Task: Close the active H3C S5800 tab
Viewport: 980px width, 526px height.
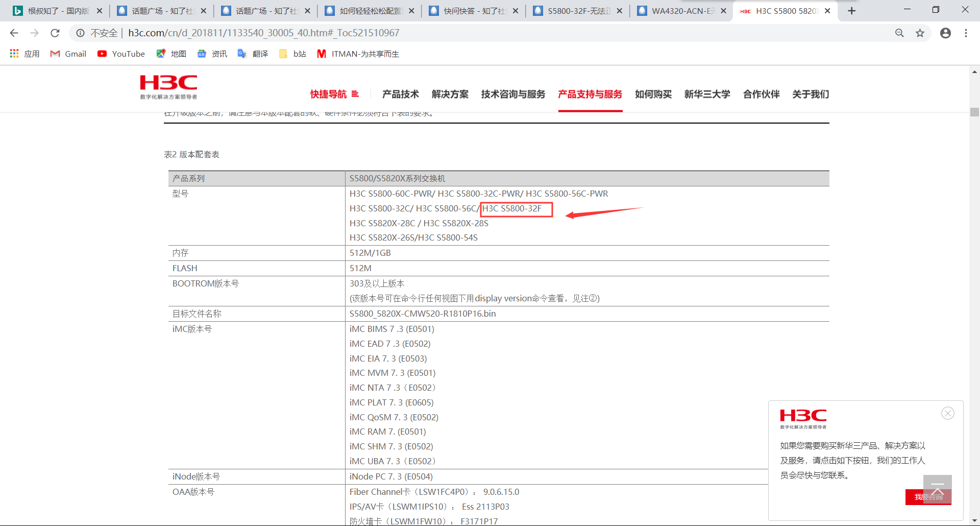Action: click(827, 11)
